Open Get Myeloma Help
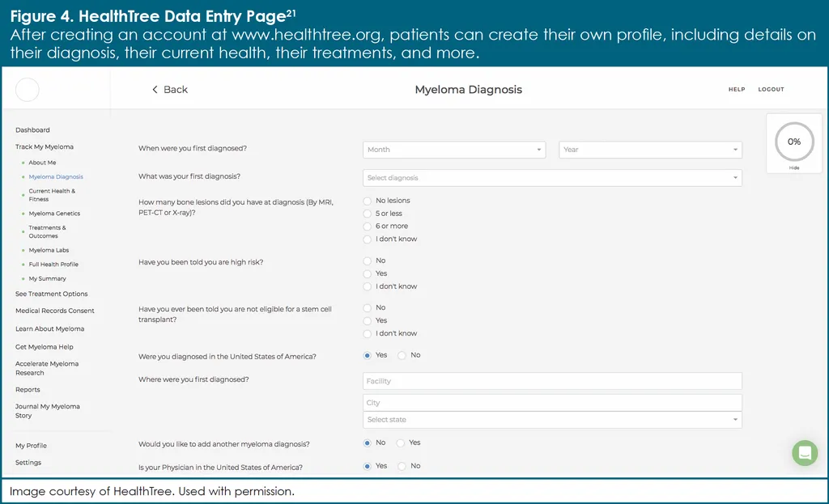Viewport: 829px width, 504px height. 45,347
